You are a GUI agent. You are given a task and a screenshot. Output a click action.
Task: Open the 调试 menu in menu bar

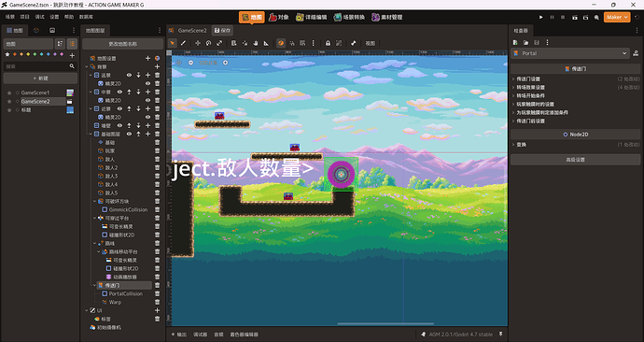[40, 17]
